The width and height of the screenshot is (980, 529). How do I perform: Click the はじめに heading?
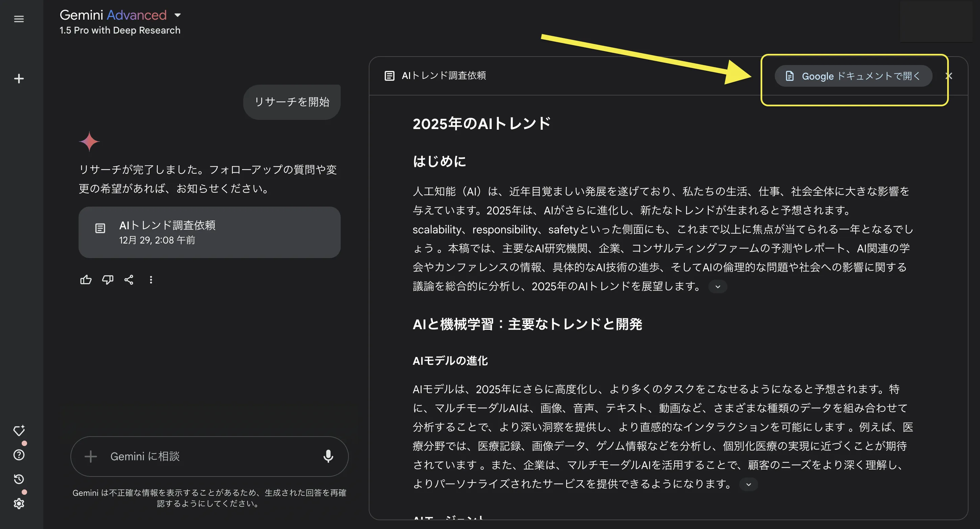(439, 161)
